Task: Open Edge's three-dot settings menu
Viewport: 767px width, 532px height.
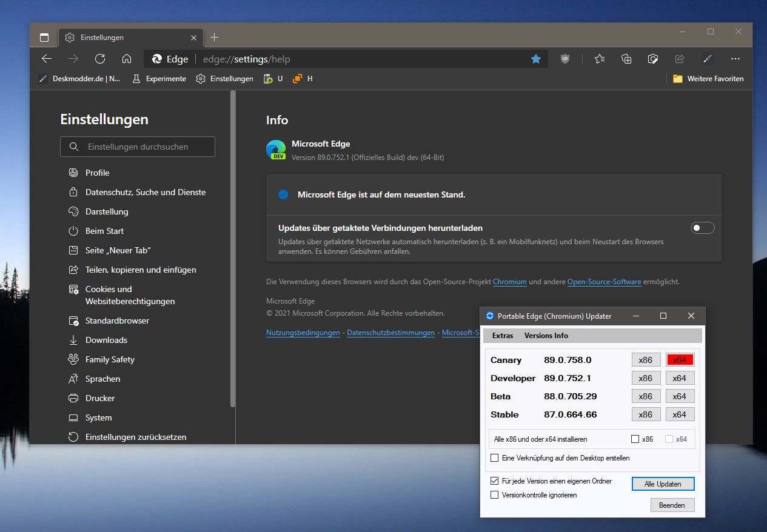Action: tap(735, 59)
